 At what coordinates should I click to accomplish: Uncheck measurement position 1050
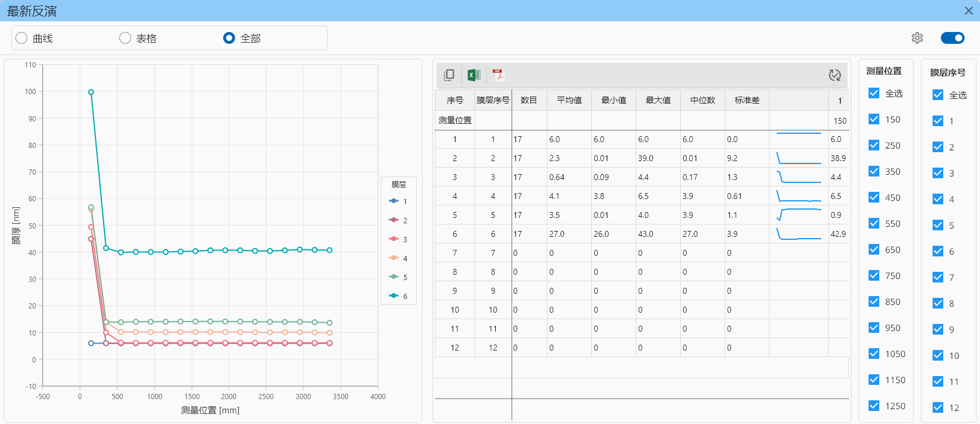(x=874, y=354)
